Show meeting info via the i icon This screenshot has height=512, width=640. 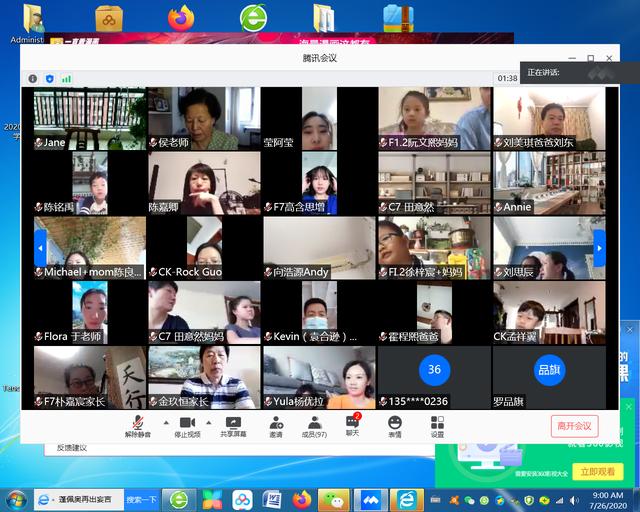[x=33, y=78]
